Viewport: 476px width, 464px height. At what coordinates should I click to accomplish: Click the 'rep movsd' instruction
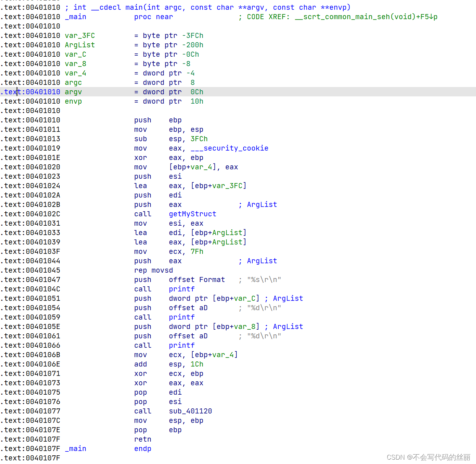pyautogui.click(x=153, y=270)
